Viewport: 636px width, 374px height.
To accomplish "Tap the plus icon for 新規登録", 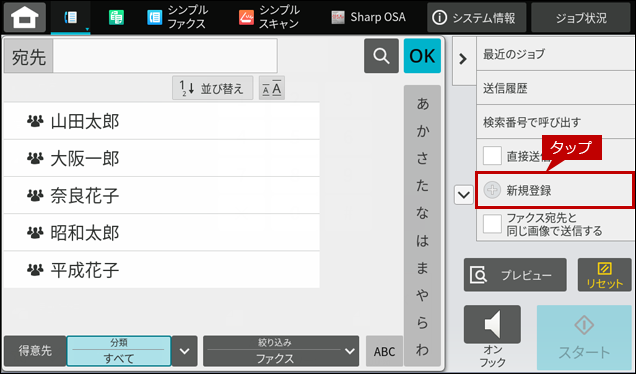I will point(492,190).
